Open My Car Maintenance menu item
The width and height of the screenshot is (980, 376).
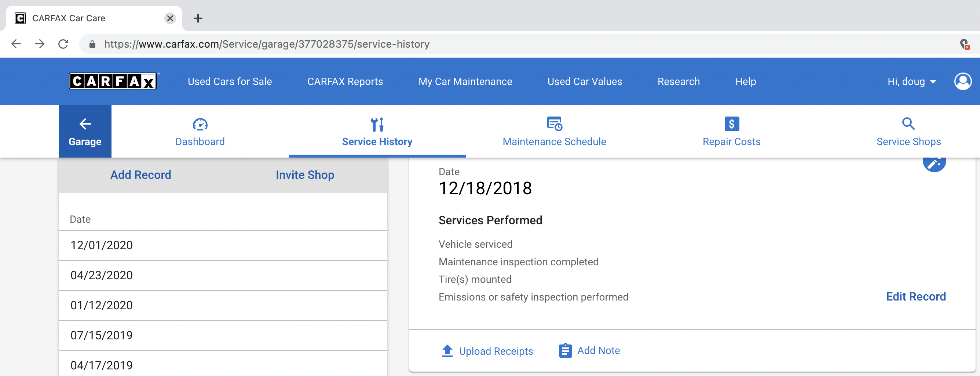[x=465, y=81]
